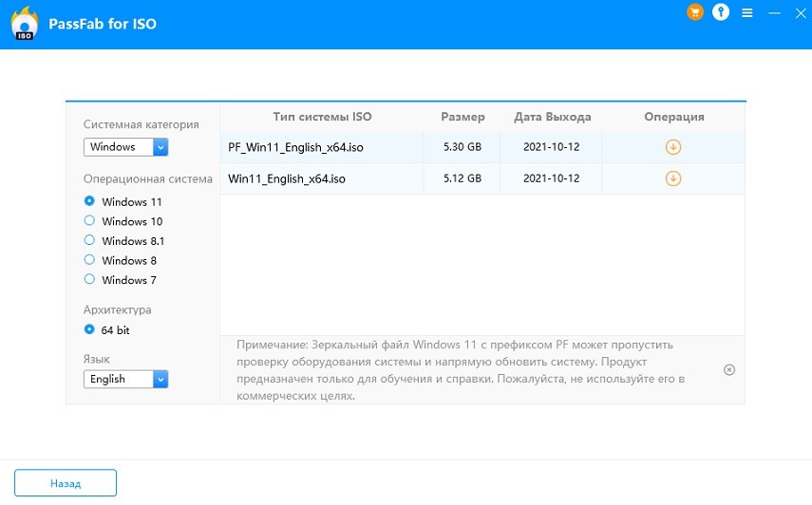Click the Win11_English_x64.iso file name
812x505 pixels.
click(287, 179)
